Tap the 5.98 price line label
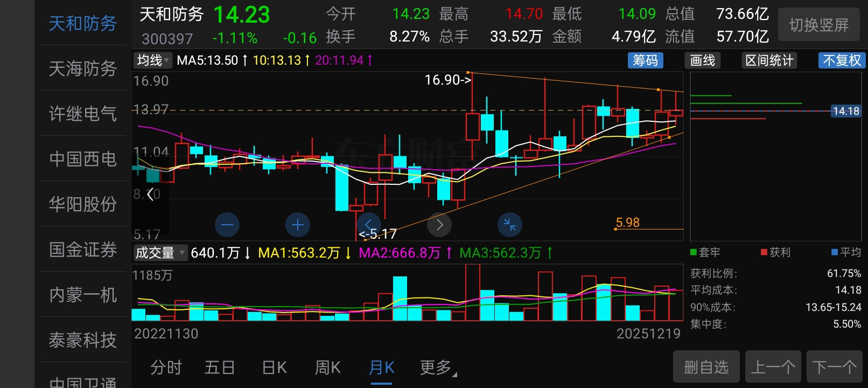868x388 pixels. pos(627,222)
